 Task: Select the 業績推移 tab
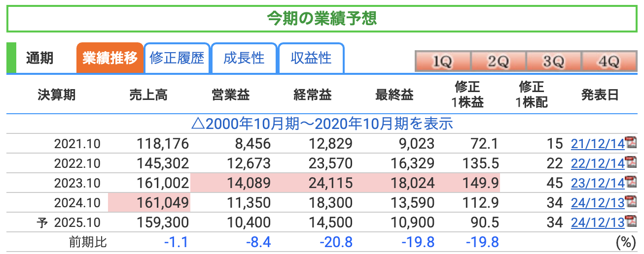tap(110, 58)
